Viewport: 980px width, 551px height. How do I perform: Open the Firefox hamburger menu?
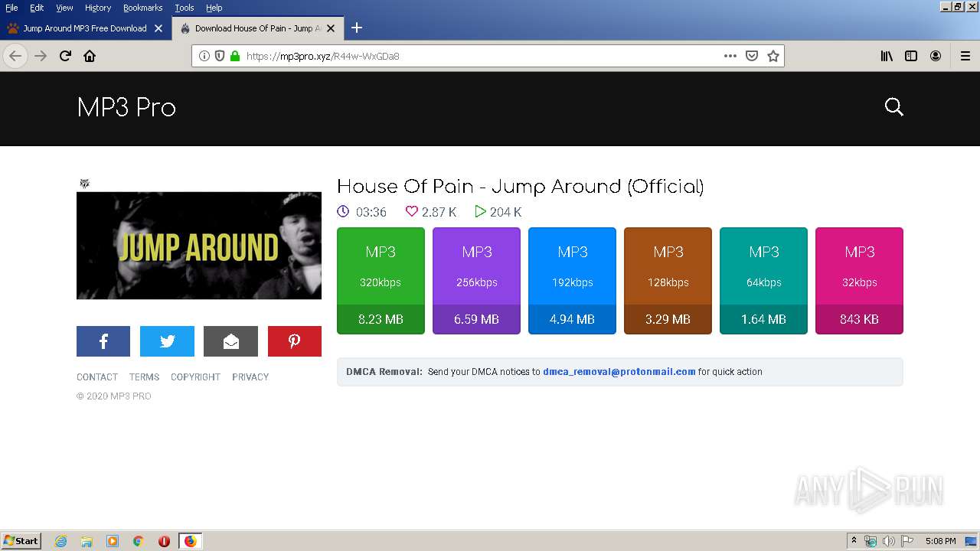[965, 56]
